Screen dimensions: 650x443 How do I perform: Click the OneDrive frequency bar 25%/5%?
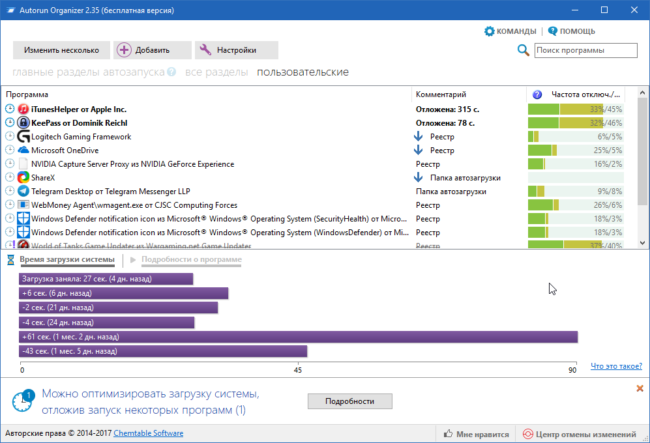pyautogui.click(x=575, y=150)
